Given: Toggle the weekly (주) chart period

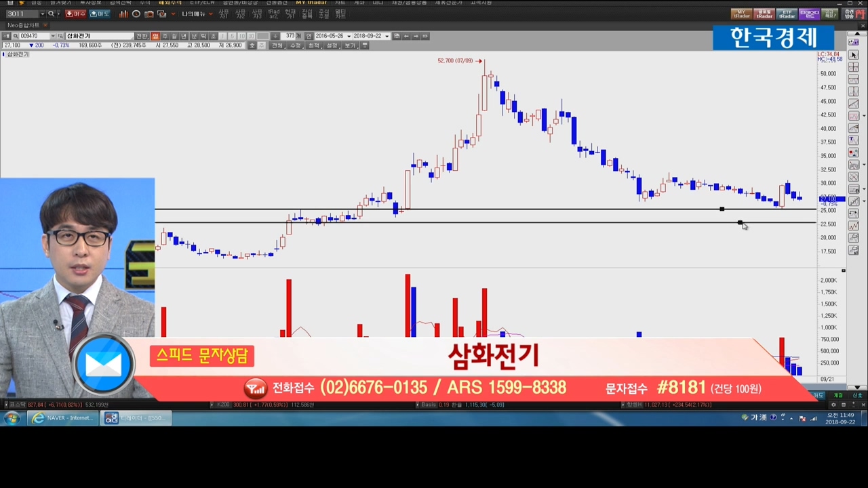Looking at the screenshot, I should coord(165,36).
